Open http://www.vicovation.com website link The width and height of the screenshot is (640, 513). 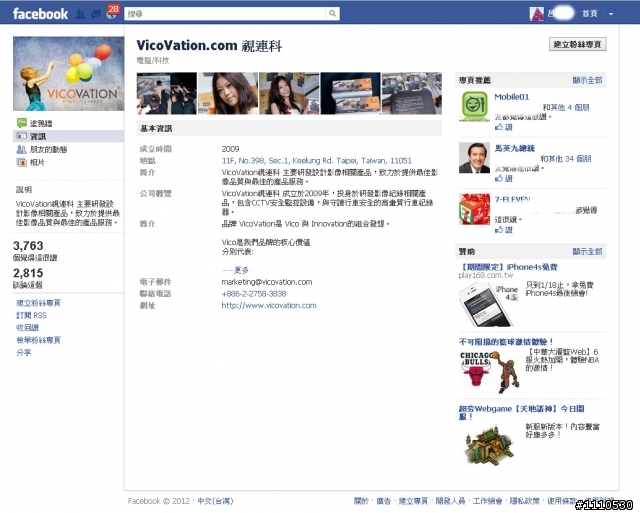269,305
